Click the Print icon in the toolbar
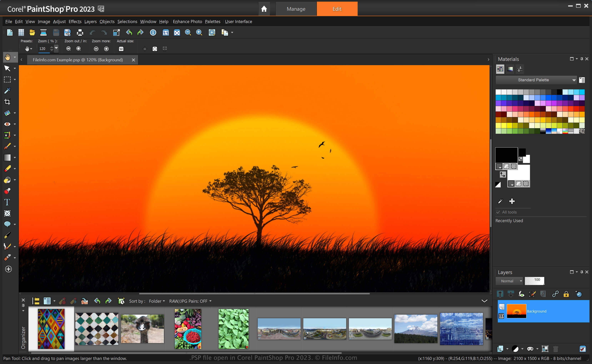Viewport: 592px width, 364px height. coord(80,32)
